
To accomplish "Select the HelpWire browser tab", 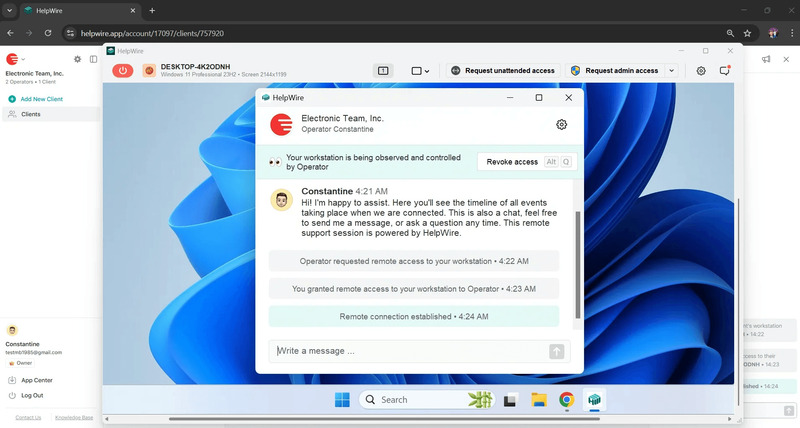I will tap(81, 10).
